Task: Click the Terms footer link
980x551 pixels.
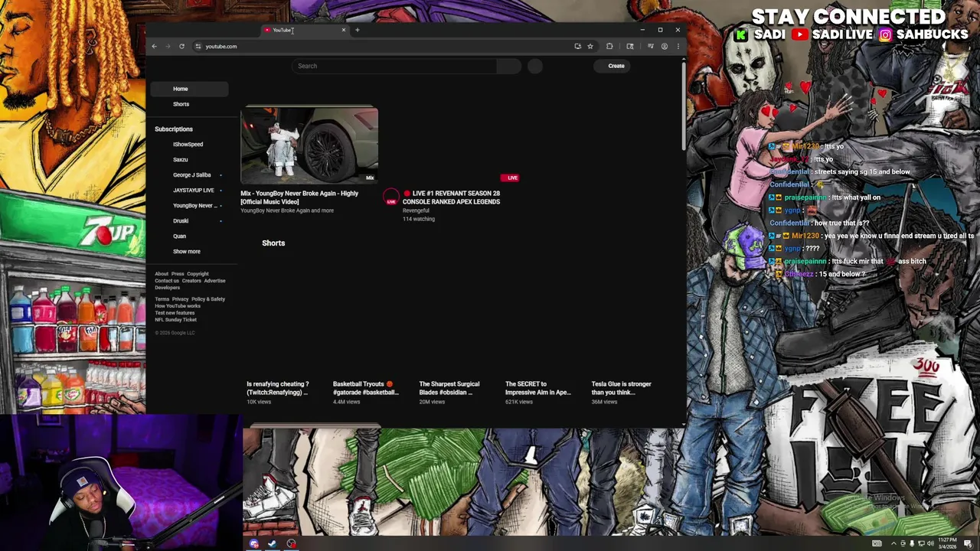Action: pos(162,299)
